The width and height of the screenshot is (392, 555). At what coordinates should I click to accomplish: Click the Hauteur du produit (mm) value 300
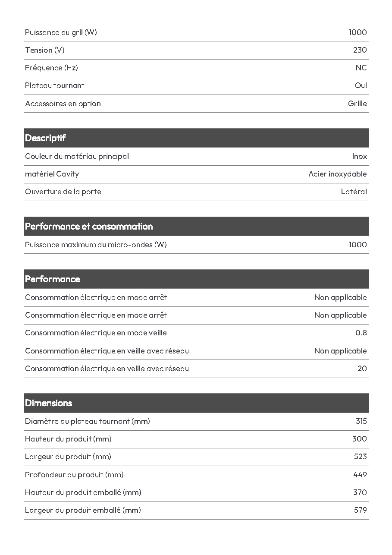(360, 439)
